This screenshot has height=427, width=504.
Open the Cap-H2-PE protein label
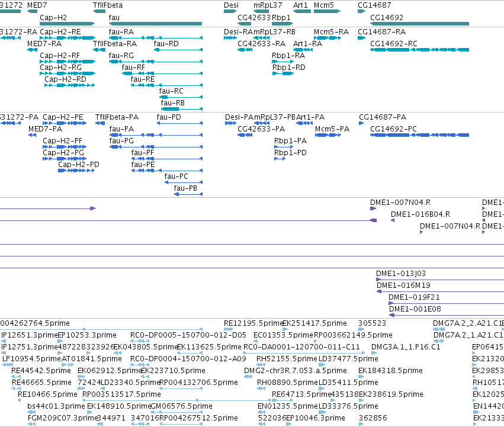[63, 117]
